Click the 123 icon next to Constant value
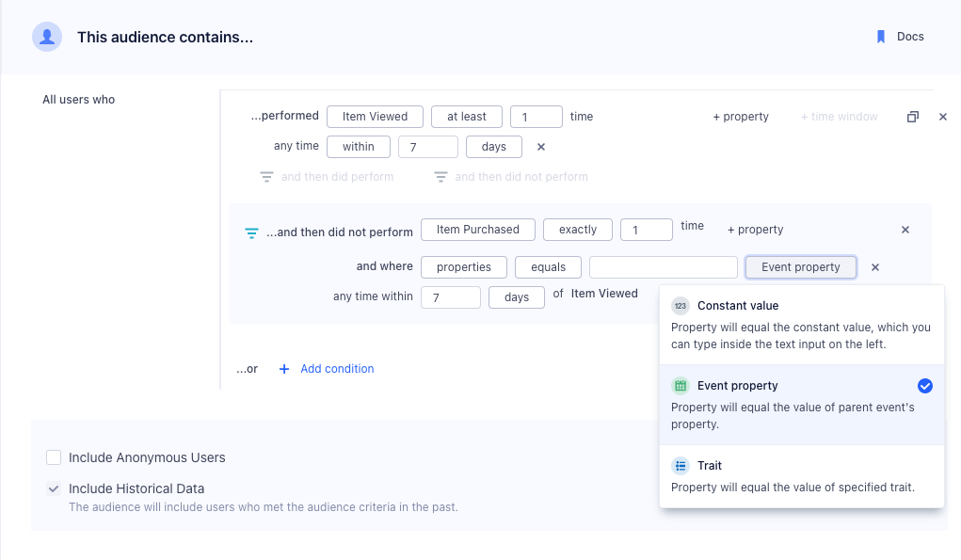 pos(681,305)
